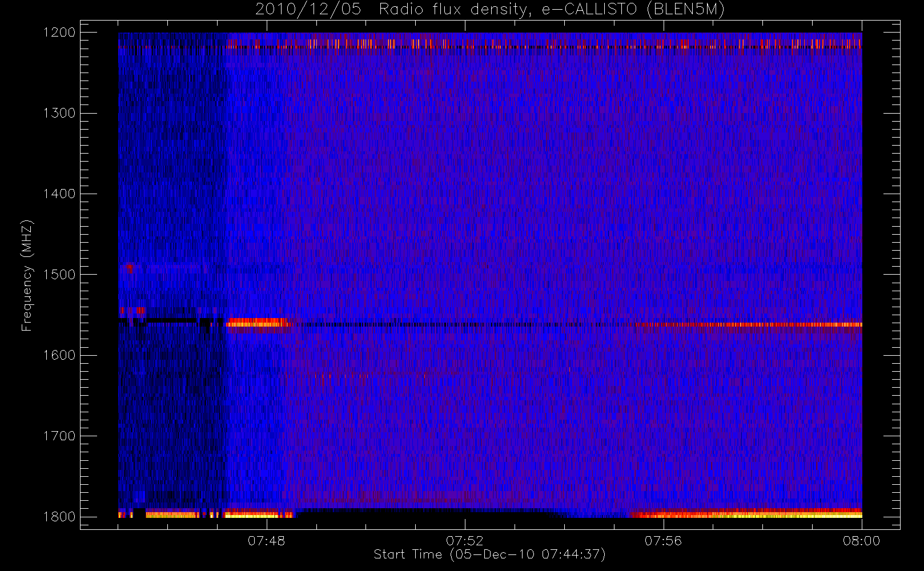Click the 07:56 time tick label

[663, 541]
